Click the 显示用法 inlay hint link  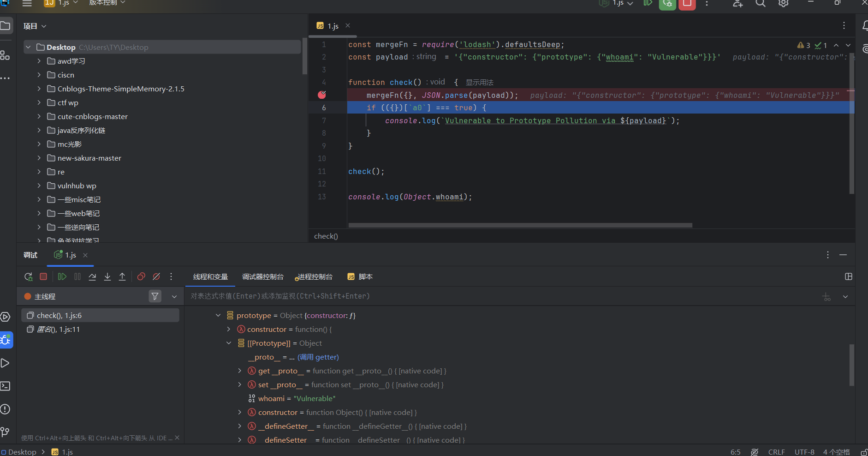click(480, 82)
